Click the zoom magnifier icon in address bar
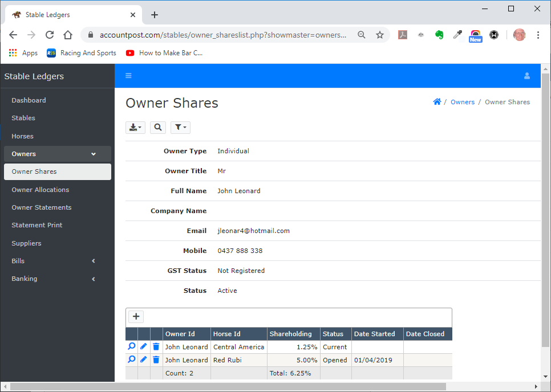Viewport: 551px width, 392px height. pos(361,35)
